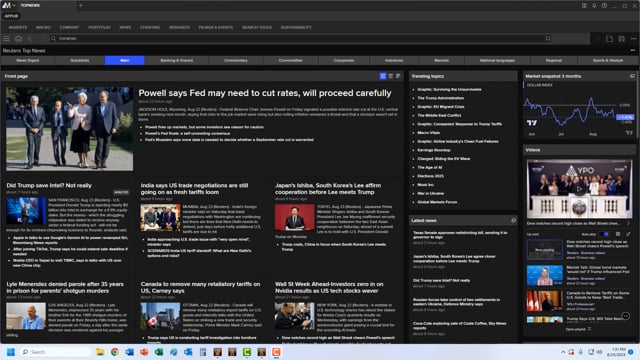Open Lyle Menendez denied parole article
640x360 pixels.
[x=65, y=287]
